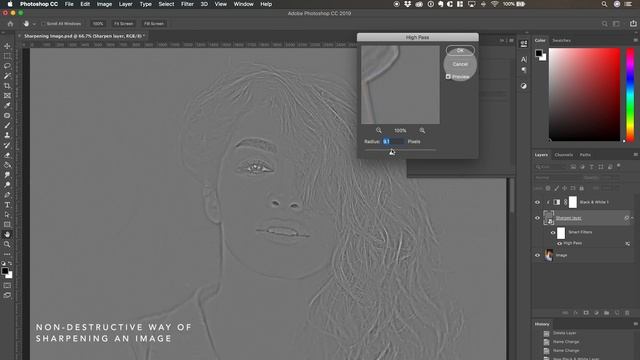Select the Zoom tool in toolbar
Viewport: 640px width, 360px height.
[7, 244]
